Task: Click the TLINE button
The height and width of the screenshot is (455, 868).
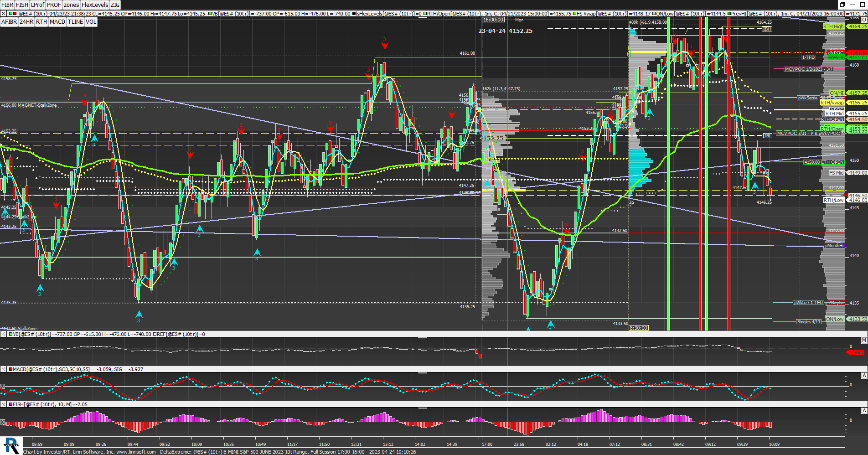Action: coord(76,21)
